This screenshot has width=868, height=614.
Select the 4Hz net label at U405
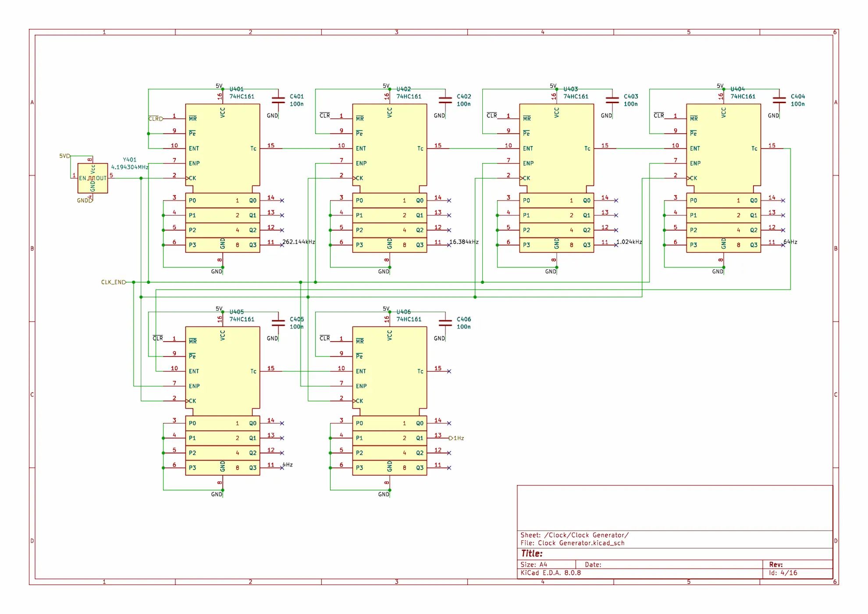pyautogui.click(x=288, y=464)
